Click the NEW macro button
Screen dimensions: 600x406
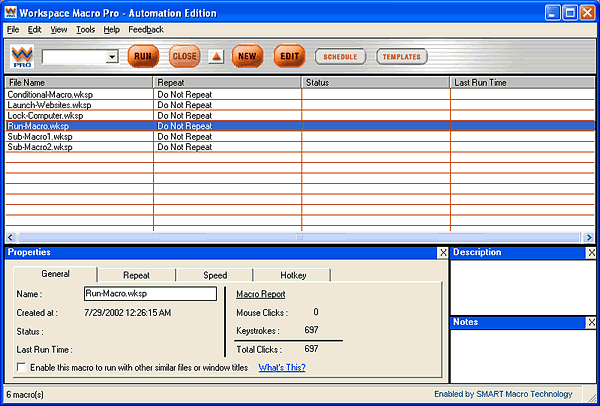coord(247,56)
